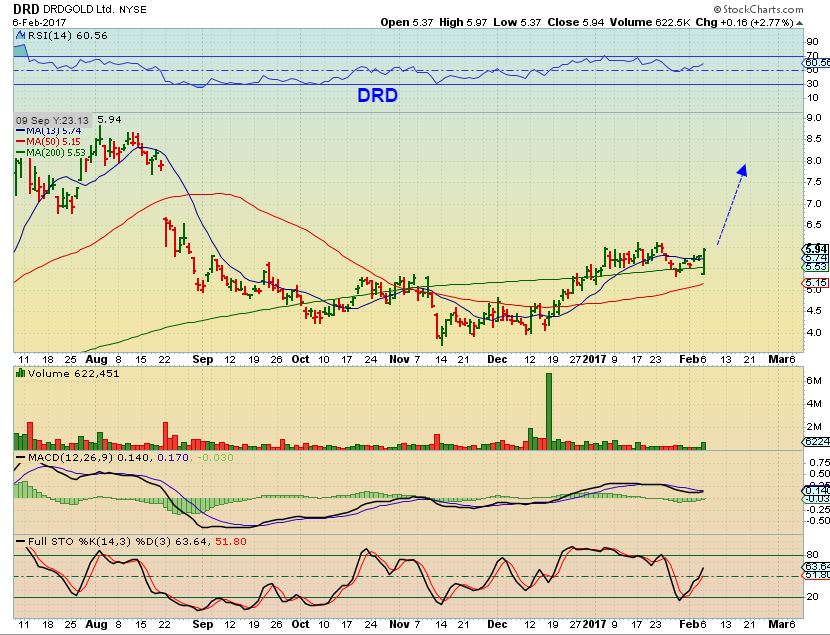Click the 63.64 stochastic value axis tag
Viewport: 830px width, 635px height.
pos(815,567)
